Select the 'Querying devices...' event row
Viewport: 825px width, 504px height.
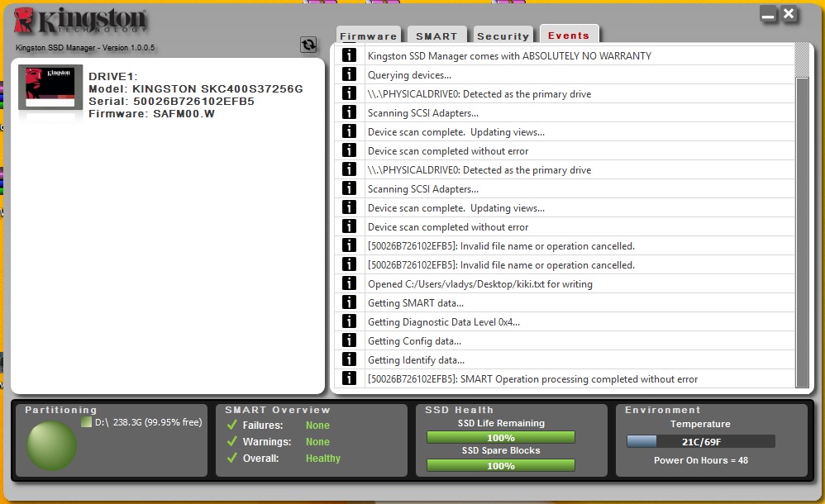click(565, 74)
